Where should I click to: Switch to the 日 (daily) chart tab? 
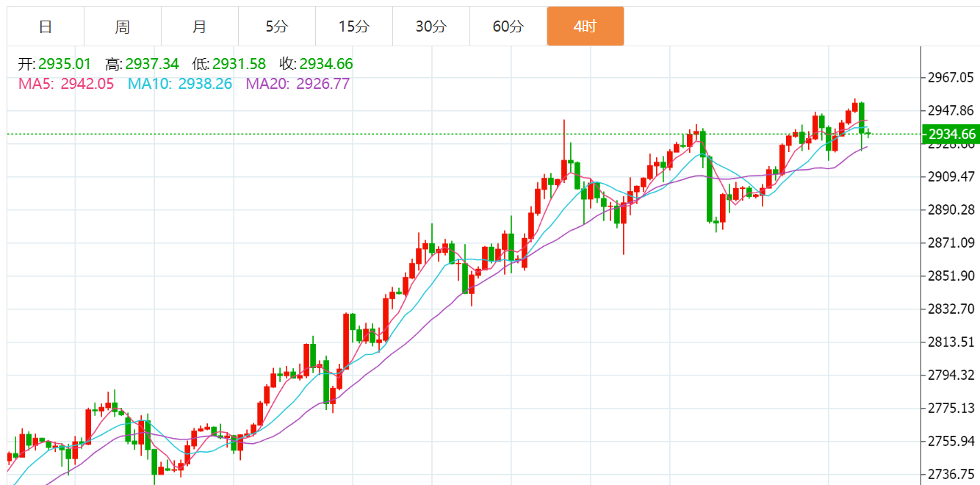point(46,27)
